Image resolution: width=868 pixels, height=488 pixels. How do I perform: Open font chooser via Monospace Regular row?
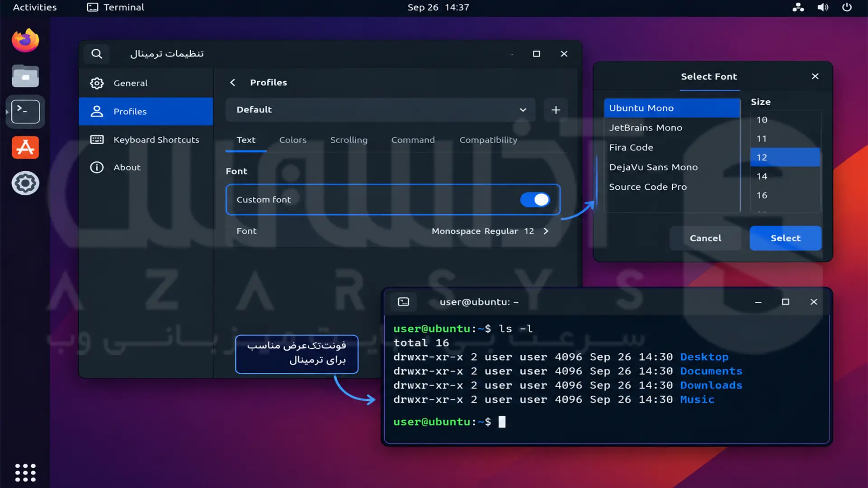coord(393,231)
